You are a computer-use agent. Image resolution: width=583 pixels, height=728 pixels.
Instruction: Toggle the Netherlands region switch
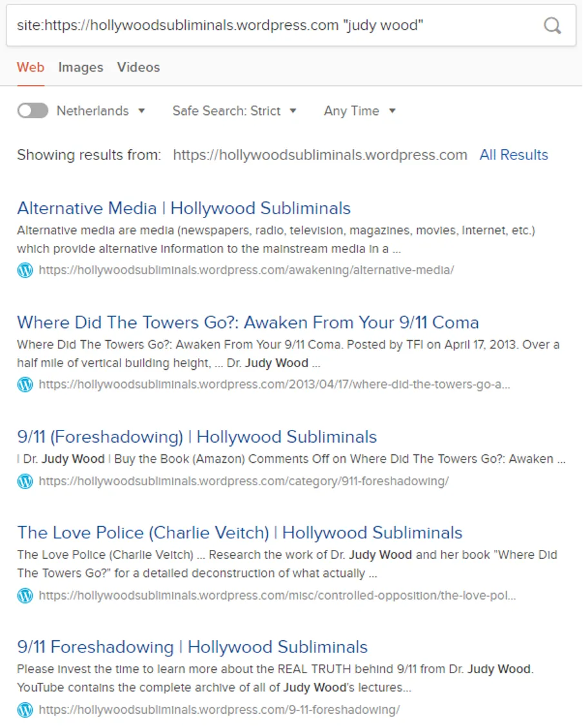[x=33, y=110]
